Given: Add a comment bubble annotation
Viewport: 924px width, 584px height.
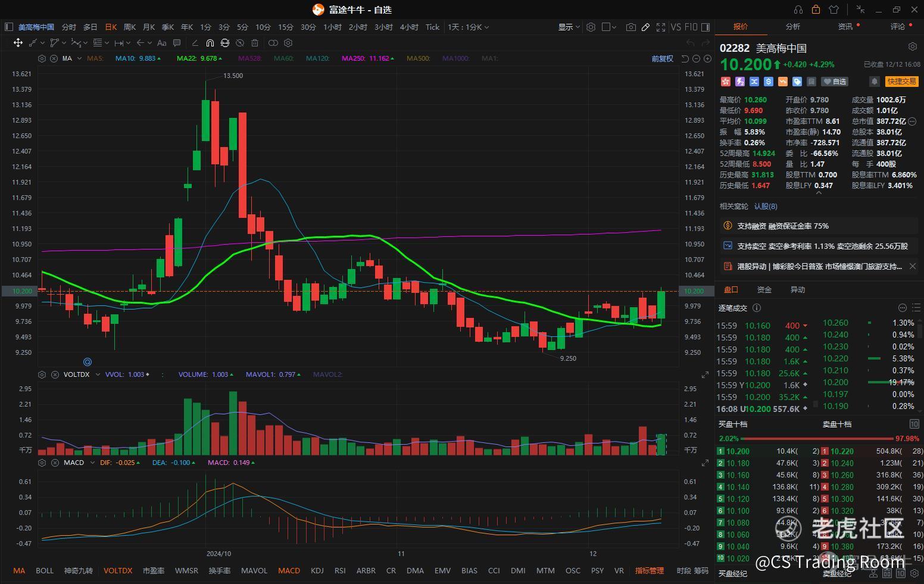Looking at the screenshot, I should pyautogui.click(x=177, y=43).
